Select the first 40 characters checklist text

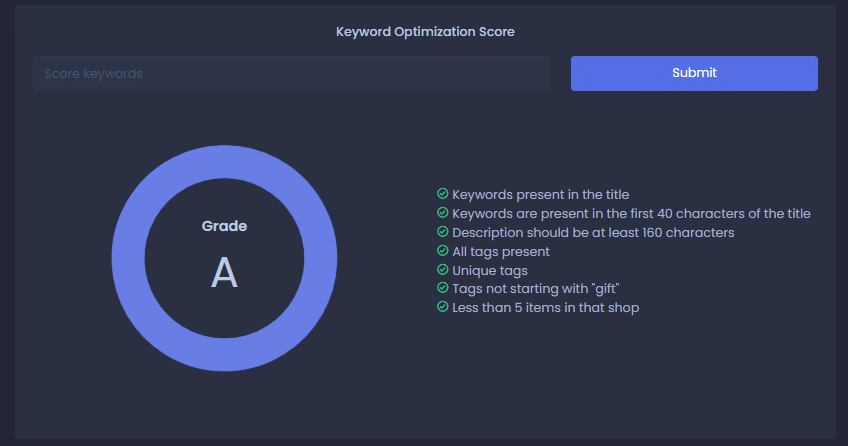631,214
